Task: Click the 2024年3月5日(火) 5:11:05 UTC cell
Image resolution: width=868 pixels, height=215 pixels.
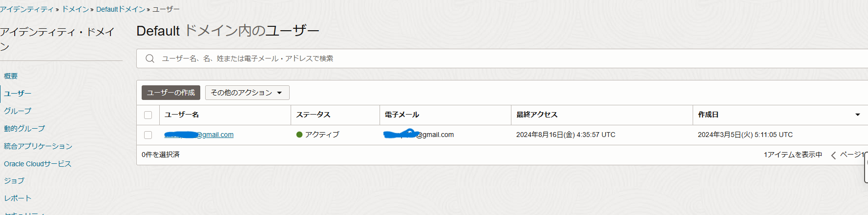Action: [x=745, y=135]
